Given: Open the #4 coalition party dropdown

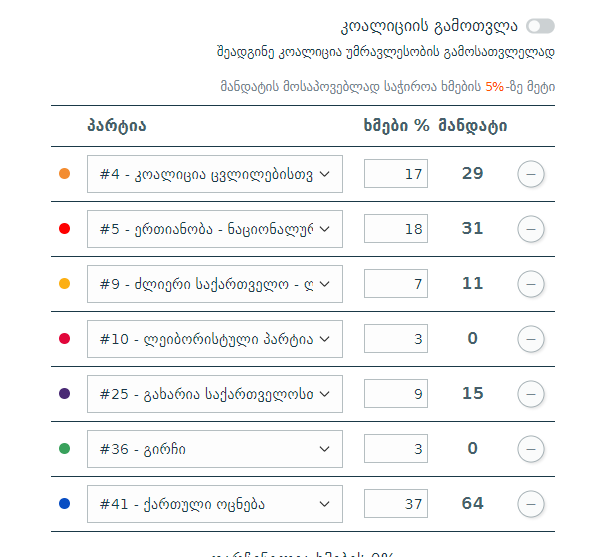Looking at the screenshot, I should (215, 174).
